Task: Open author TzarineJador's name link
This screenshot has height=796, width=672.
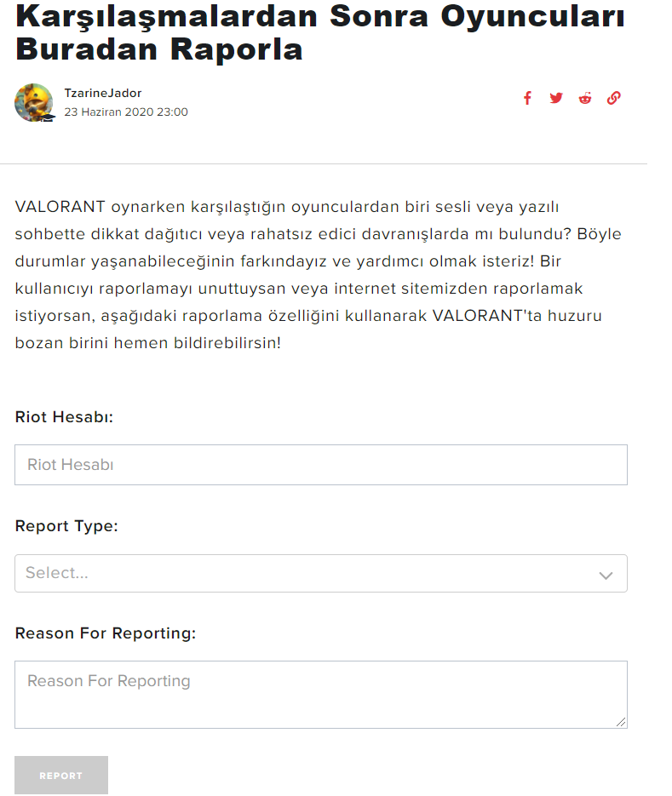Action: tap(103, 93)
